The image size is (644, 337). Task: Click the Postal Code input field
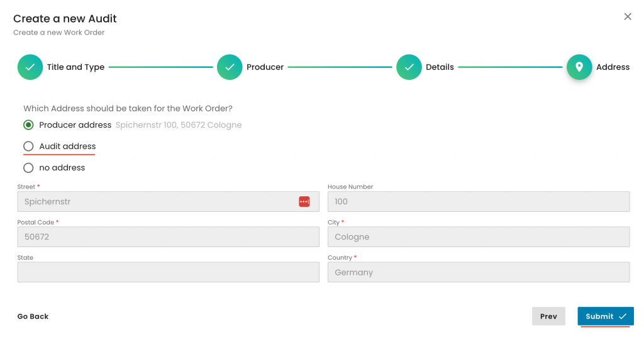tap(168, 237)
